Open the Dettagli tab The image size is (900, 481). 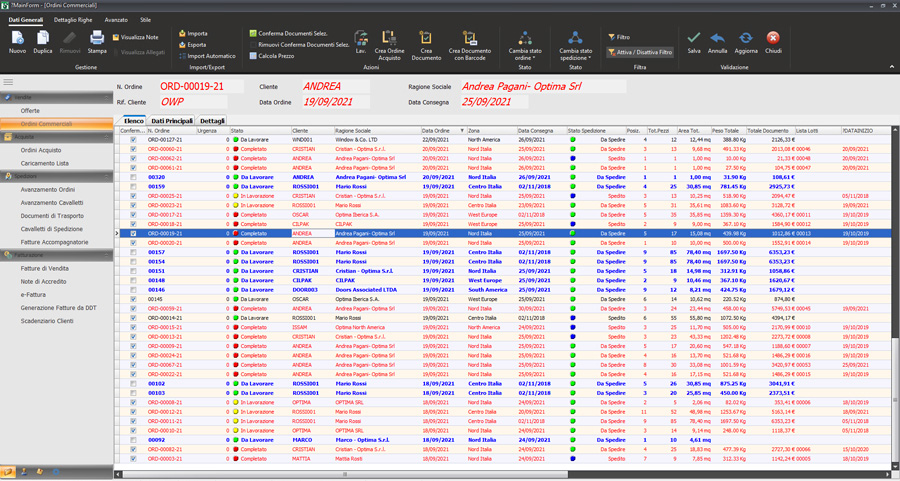coord(212,121)
